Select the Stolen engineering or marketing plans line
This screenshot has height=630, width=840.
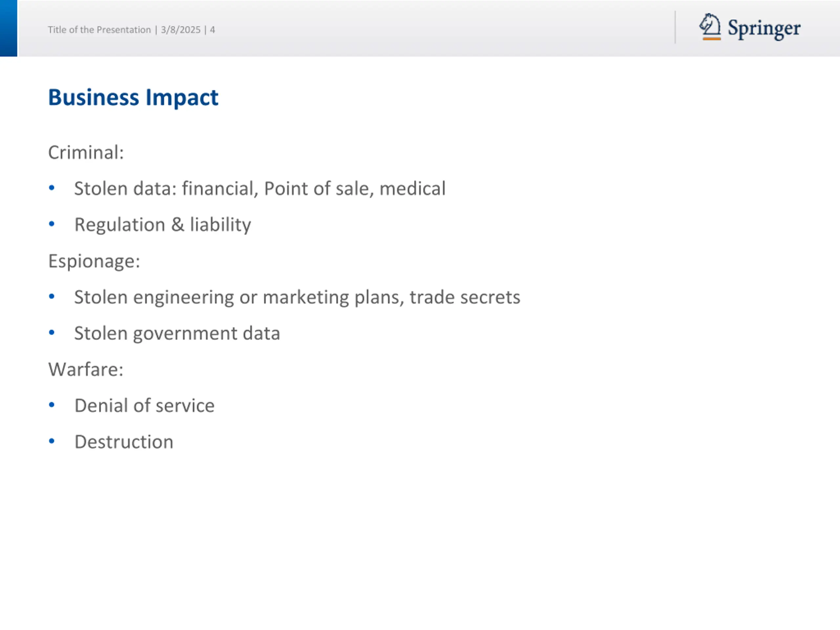click(297, 297)
